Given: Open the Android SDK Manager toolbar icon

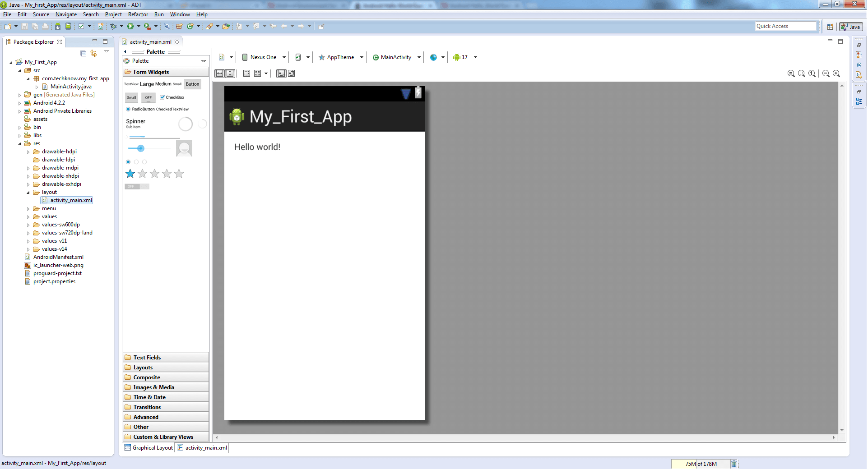Looking at the screenshot, I should (58, 26).
